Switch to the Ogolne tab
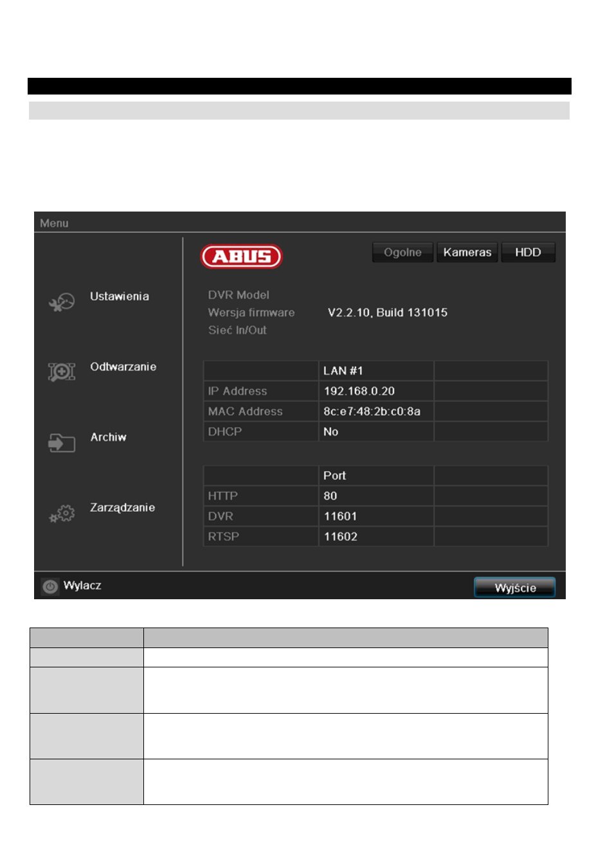Image resolution: width=614 pixels, height=868 pixels. (x=402, y=252)
